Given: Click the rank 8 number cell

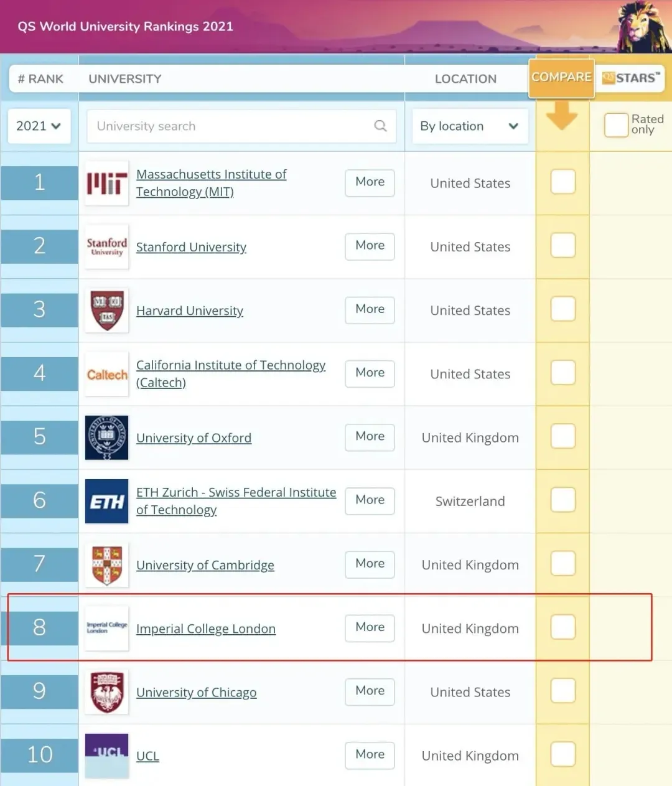Looking at the screenshot, I should click(39, 627).
